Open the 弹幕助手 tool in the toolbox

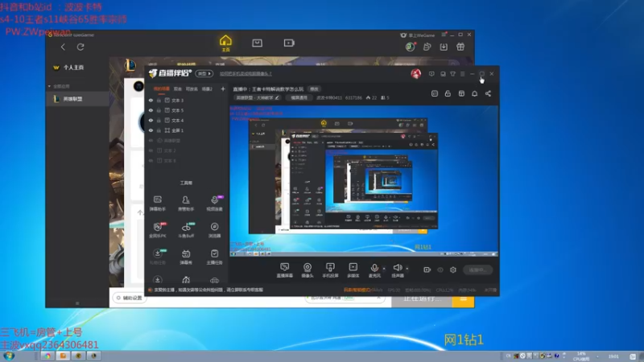(157, 204)
